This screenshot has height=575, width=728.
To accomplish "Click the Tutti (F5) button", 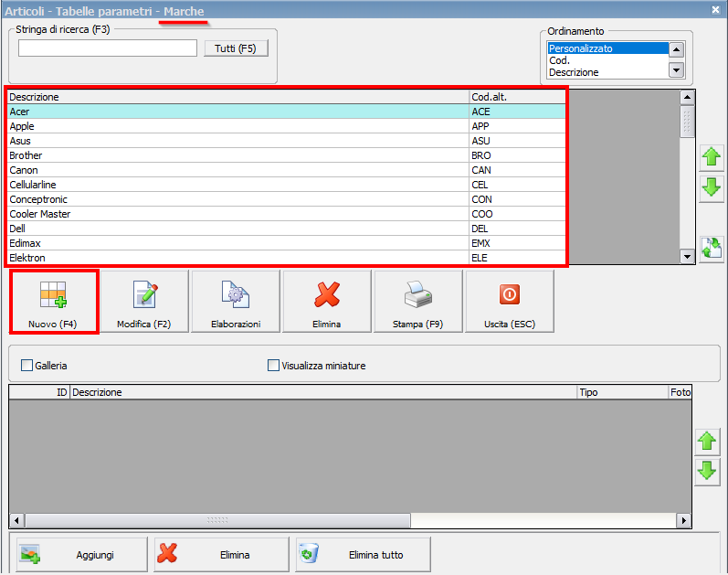I will [x=236, y=48].
